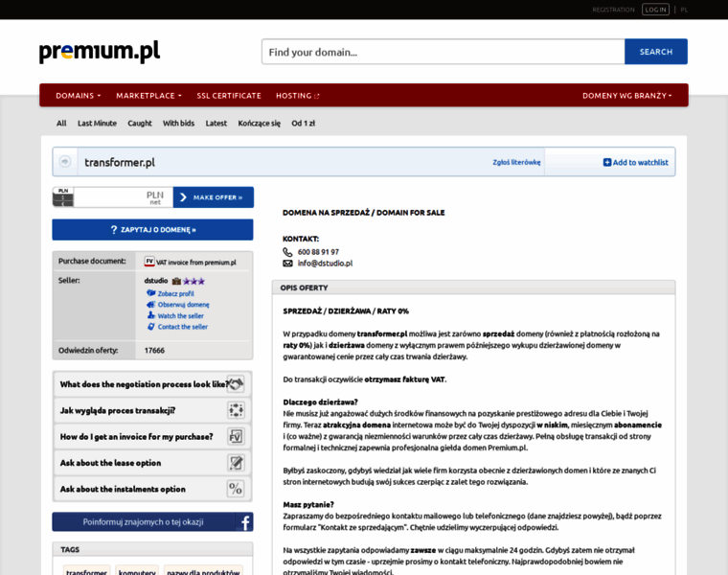Viewport: 728px width, 575px height.
Task: Open the Marketplace dropdown menu
Action: [x=148, y=96]
